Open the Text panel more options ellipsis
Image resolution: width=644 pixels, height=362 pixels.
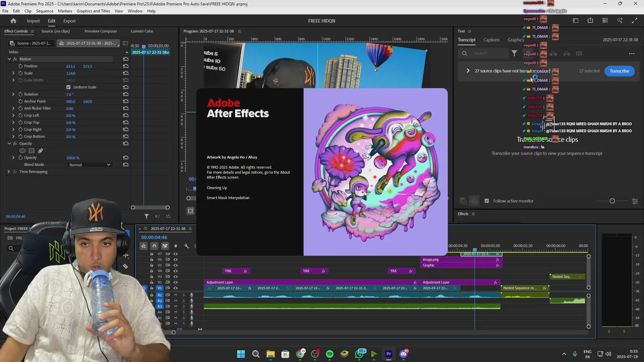(x=631, y=53)
